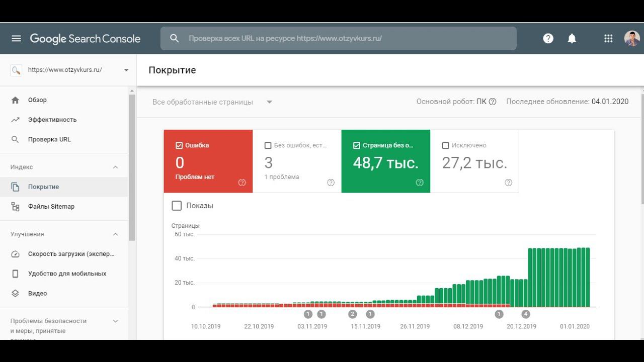Open the Все обработанные страницы dropdown

212,102
